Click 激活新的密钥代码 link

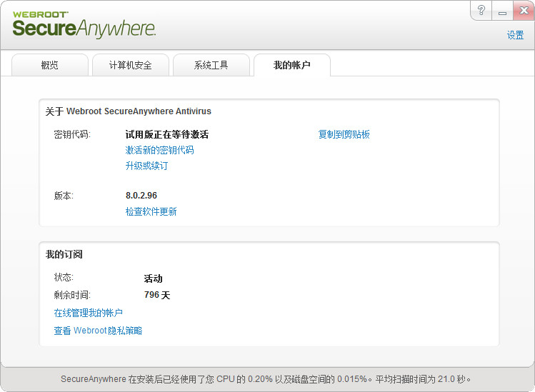pyautogui.click(x=160, y=150)
